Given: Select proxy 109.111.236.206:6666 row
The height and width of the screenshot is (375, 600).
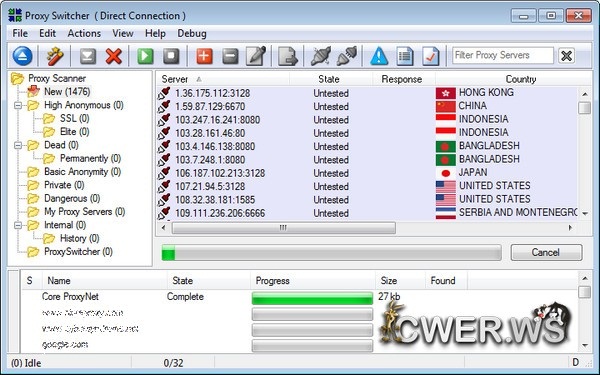Looking at the screenshot, I should click(x=367, y=213).
